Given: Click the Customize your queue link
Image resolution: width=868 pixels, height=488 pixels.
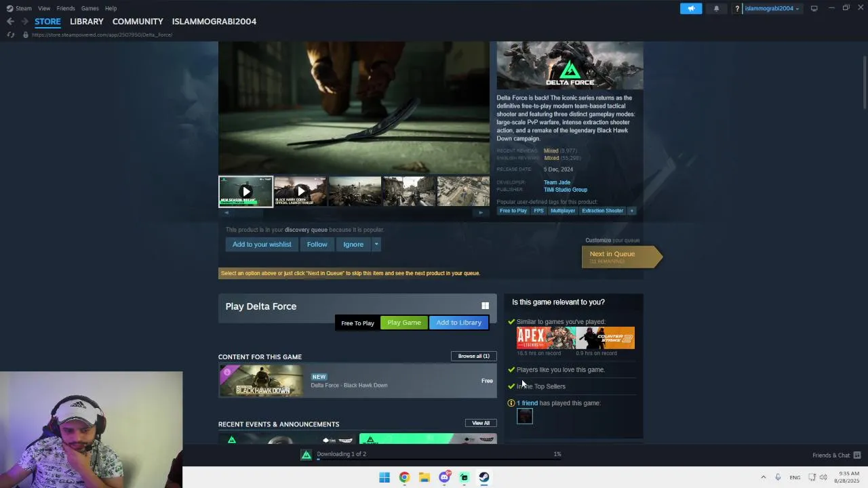Looking at the screenshot, I should point(612,240).
